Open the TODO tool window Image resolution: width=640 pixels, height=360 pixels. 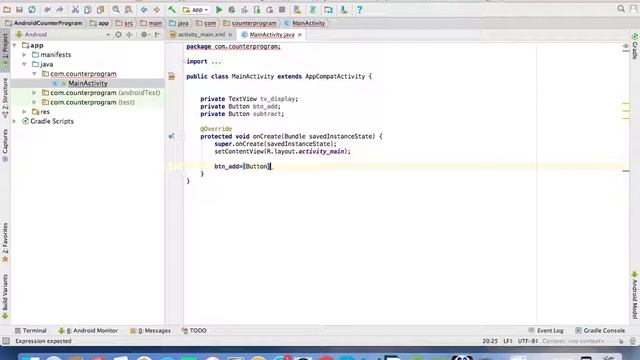pyautogui.click(x=194, y=331)
